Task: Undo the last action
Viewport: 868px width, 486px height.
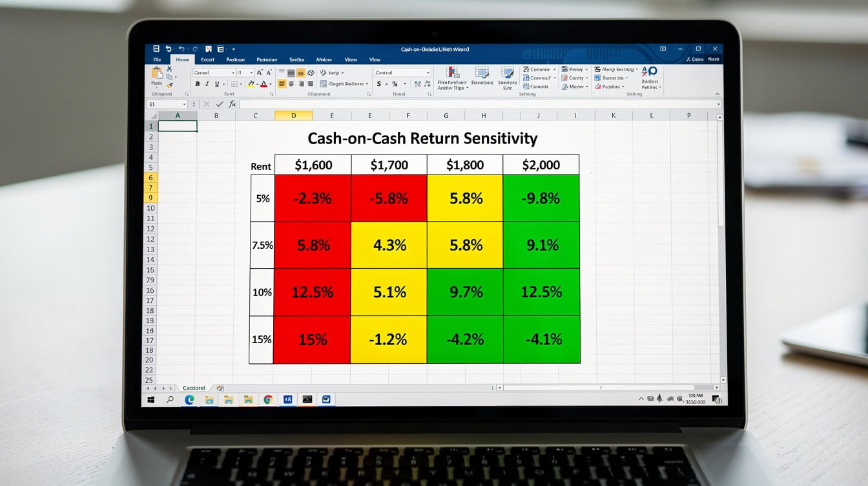Action: tap(169, 49)
